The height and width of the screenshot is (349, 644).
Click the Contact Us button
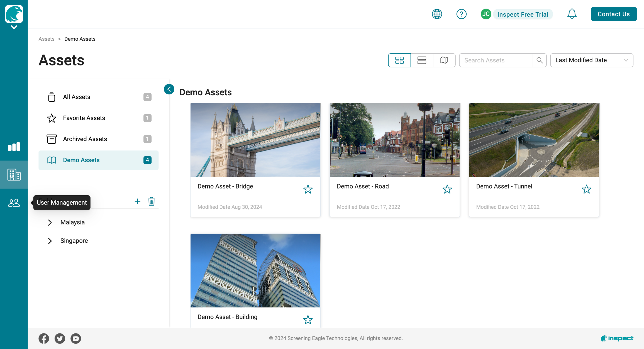[x=613, y=14]
